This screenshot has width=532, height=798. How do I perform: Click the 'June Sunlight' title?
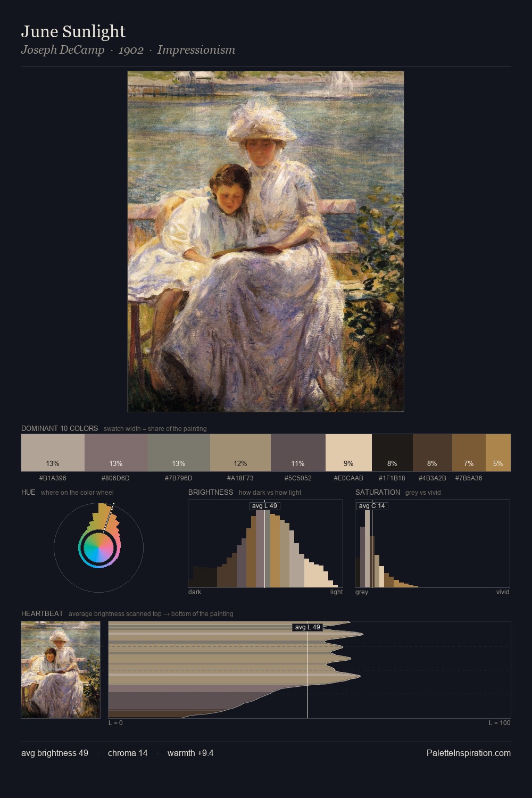[73, 31]
